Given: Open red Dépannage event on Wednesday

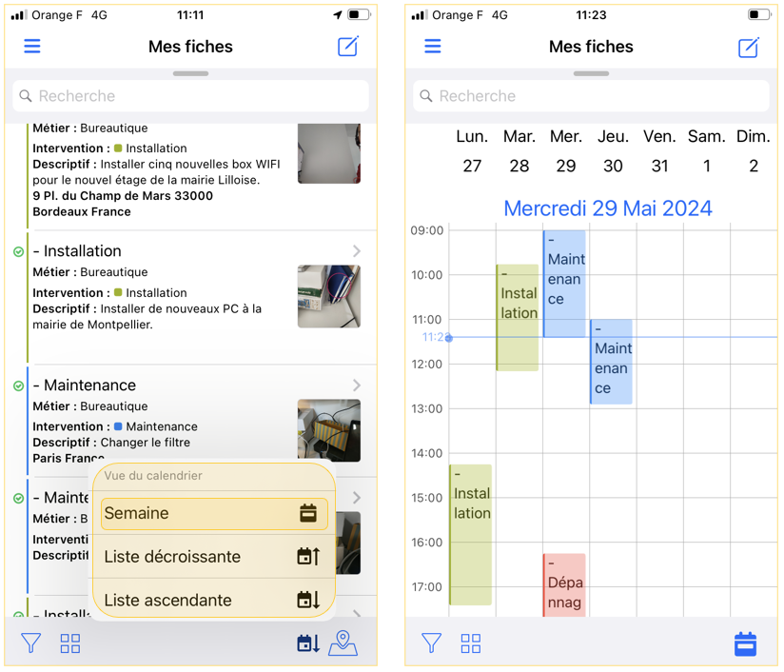Looking at the screenshot, I should pyautogui.click(x=565, y=583).
